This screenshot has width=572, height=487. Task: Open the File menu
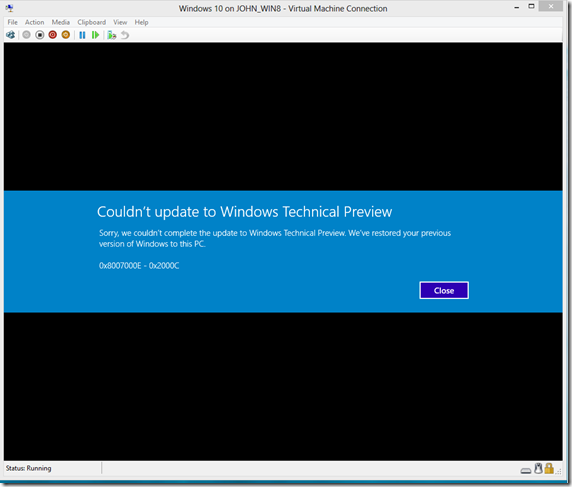tap(13, 22)
